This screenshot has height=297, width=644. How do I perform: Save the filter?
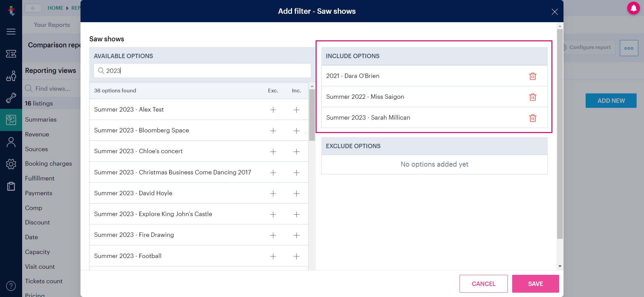[x=535, y=284]
